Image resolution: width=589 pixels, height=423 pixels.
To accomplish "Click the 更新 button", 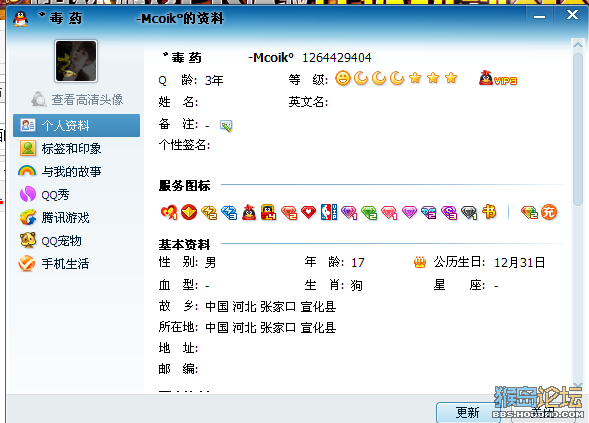I will [x=468, y=412].
